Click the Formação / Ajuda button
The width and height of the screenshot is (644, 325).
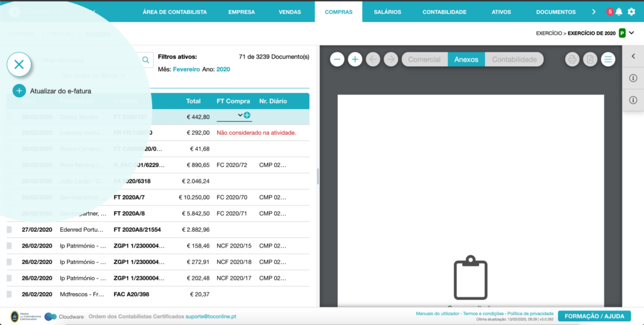[594, 316]
